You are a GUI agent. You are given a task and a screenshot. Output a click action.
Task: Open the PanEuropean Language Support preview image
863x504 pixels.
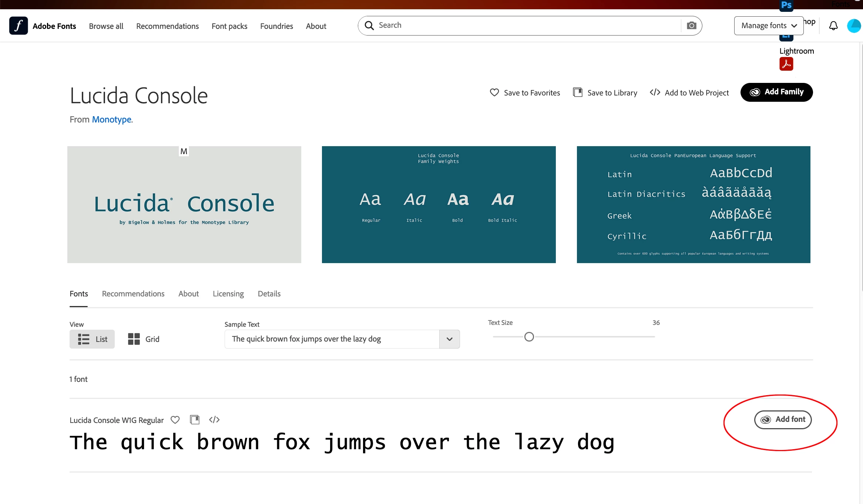point(694,205)
